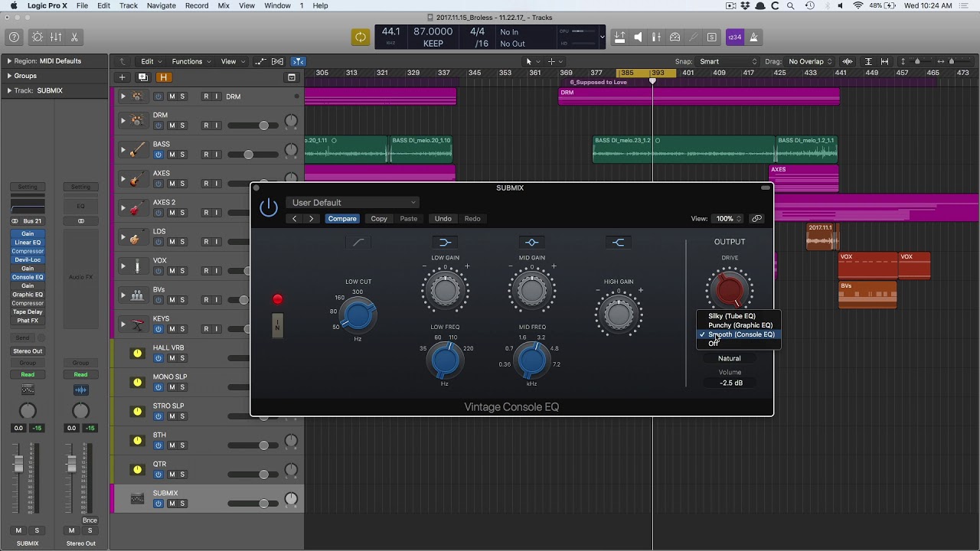Go to previous plugin preset arrow
The image size is (980, 551).
click(x=295, y=219)
